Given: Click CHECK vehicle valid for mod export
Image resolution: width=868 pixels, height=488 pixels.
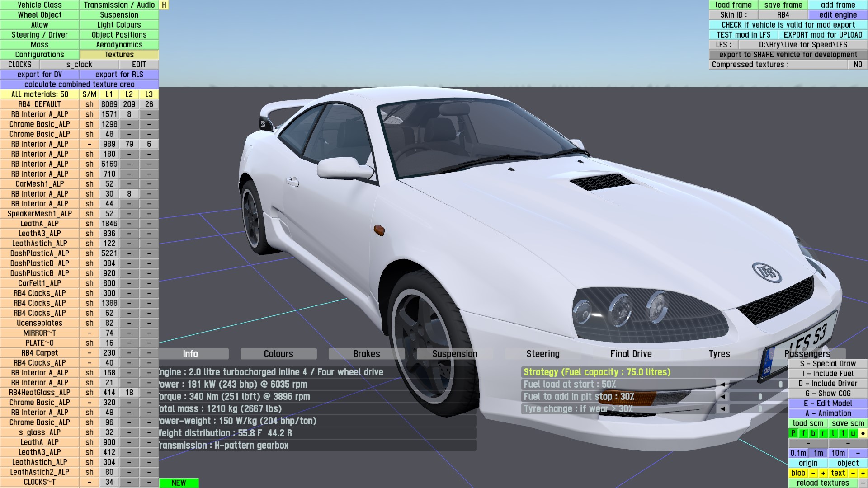Looking at the screenshot, I should click(x=788, y=25).
